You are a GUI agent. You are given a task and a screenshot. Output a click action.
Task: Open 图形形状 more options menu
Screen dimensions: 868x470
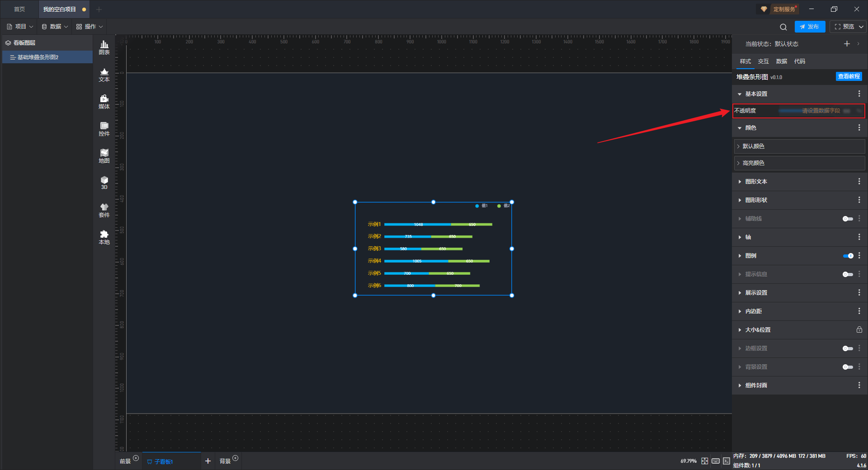859,200
